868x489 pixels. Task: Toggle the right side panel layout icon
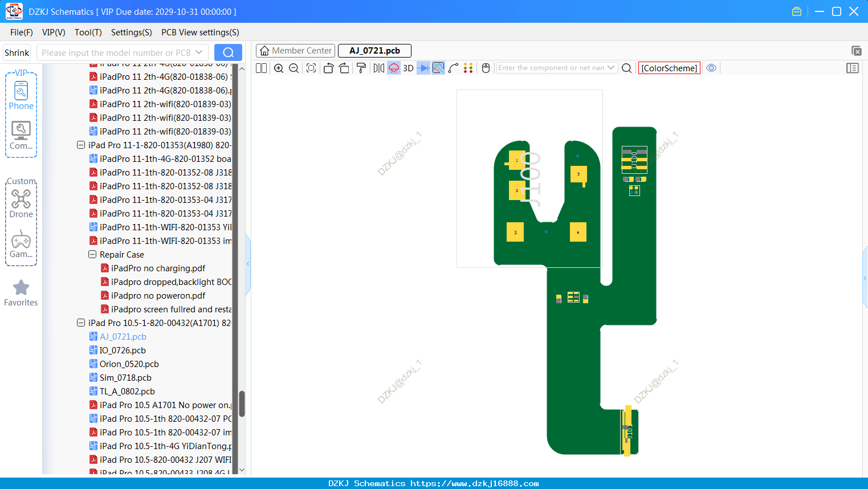pos(853,68)
